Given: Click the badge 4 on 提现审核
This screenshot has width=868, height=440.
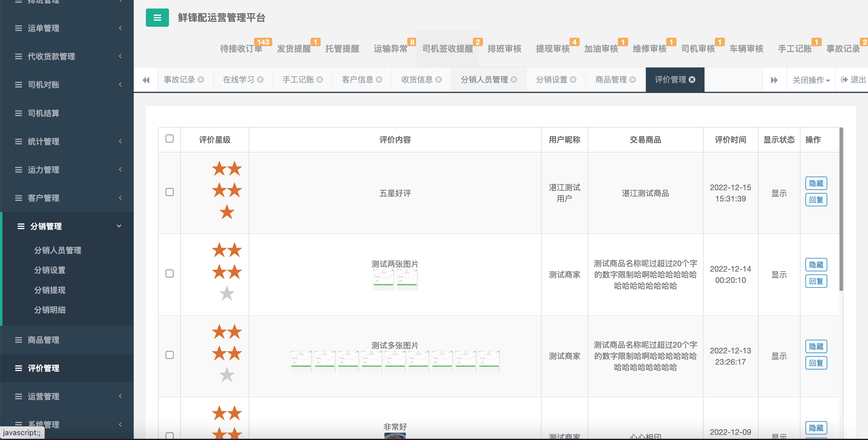Looking at the screenshot, I should 574,42.
